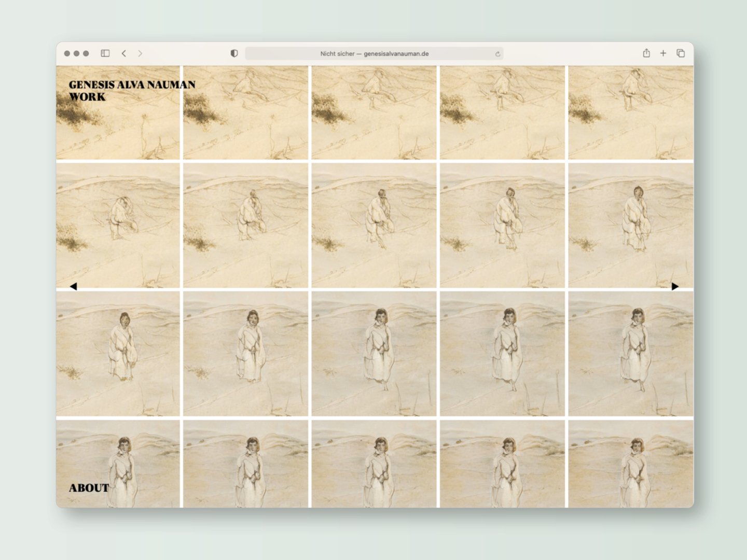Toggle the Safari sidebar
The width and height of the screenshot is (747, 560).
pyautogui.click(x=105, y=53)
